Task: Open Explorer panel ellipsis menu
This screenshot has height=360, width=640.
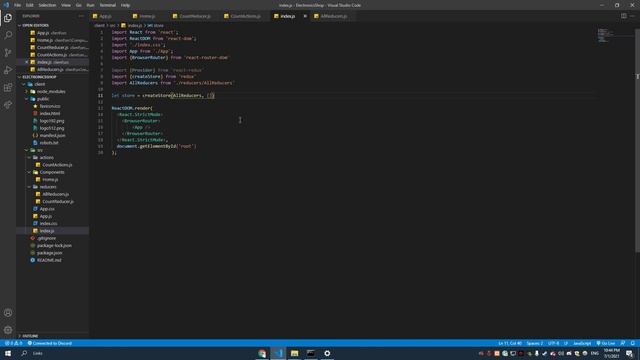Action: [x=81, y=16]
